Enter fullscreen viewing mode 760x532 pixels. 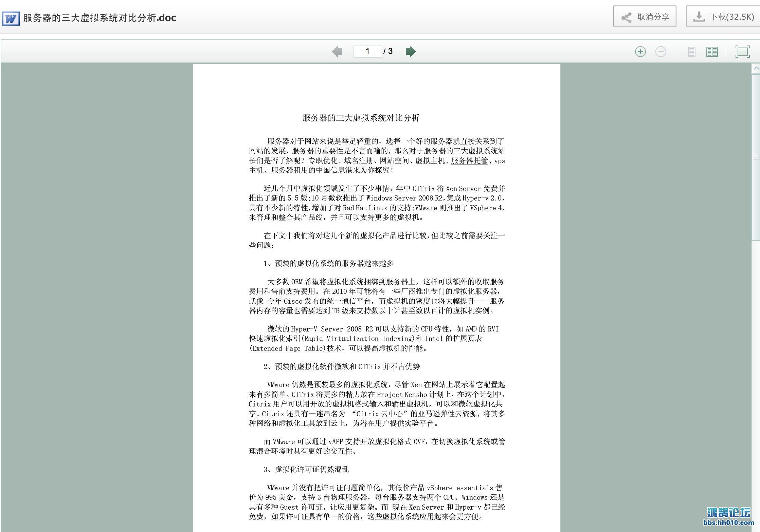point(742,52)
